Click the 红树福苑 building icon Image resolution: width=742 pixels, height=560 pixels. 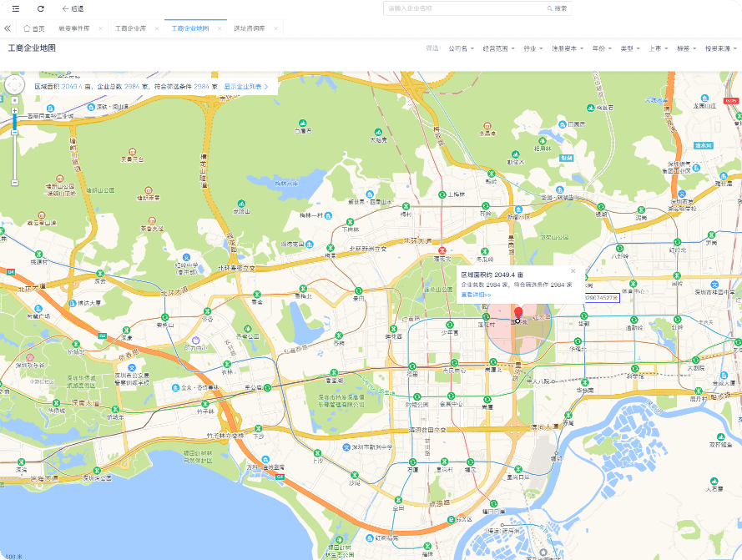[x=370, y=537]
